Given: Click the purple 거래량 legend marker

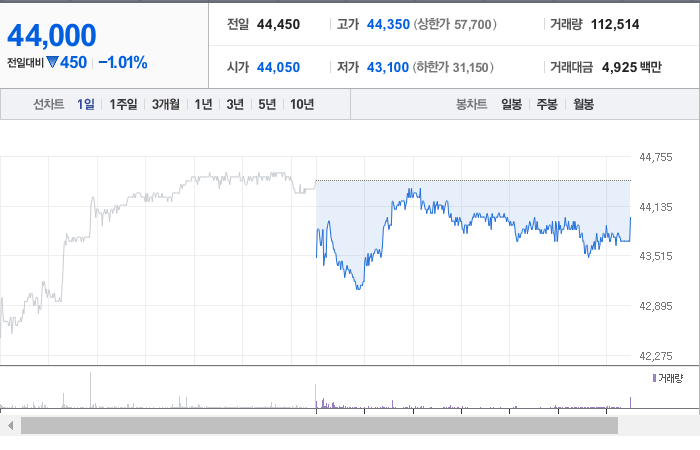Looking at the screenshot, I should coord(654,378).
